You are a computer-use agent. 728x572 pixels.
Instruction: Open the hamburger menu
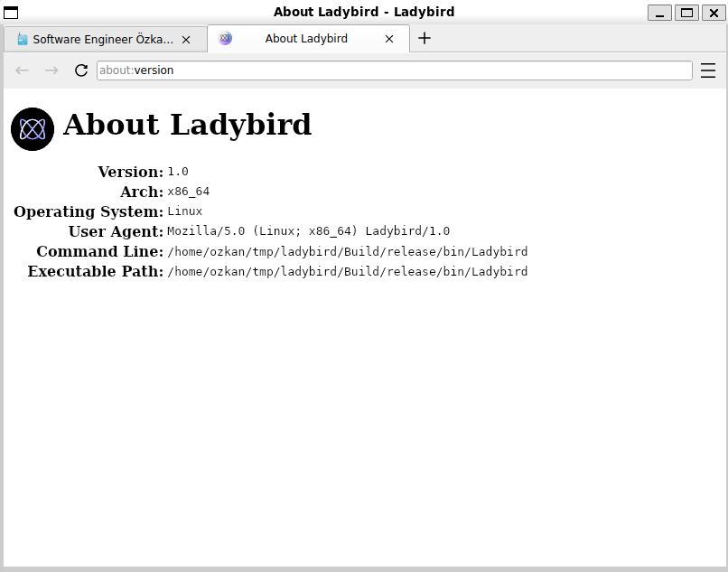click(708, 70)
